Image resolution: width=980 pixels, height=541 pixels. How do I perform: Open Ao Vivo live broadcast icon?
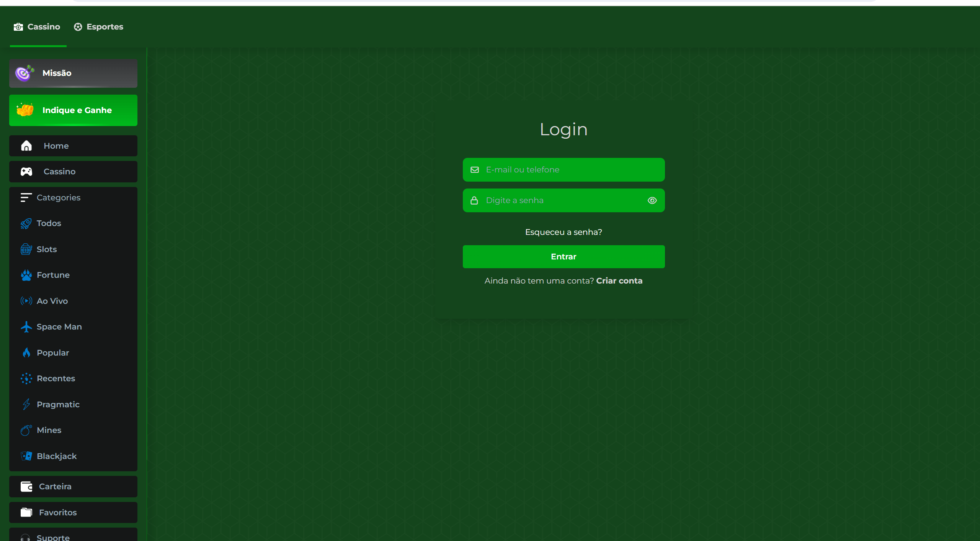coord(26,301)
